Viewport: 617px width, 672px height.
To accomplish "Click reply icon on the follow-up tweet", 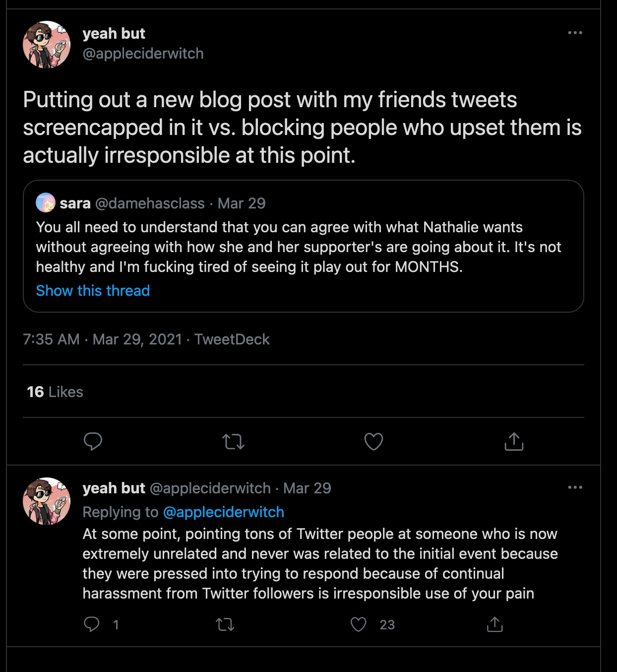I will coord(92,624).
